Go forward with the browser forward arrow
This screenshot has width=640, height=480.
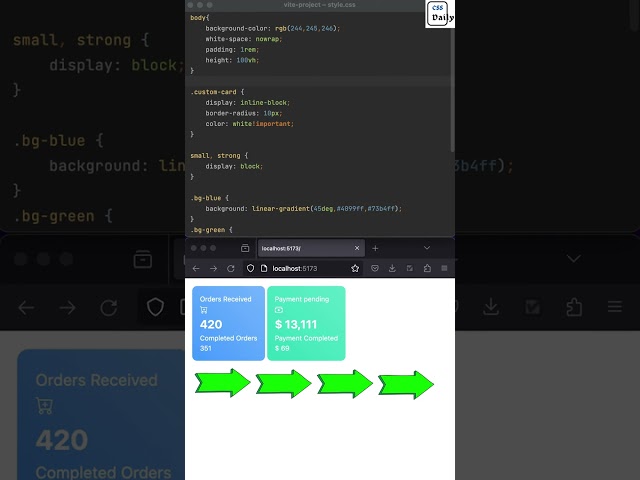pos(213,269)
